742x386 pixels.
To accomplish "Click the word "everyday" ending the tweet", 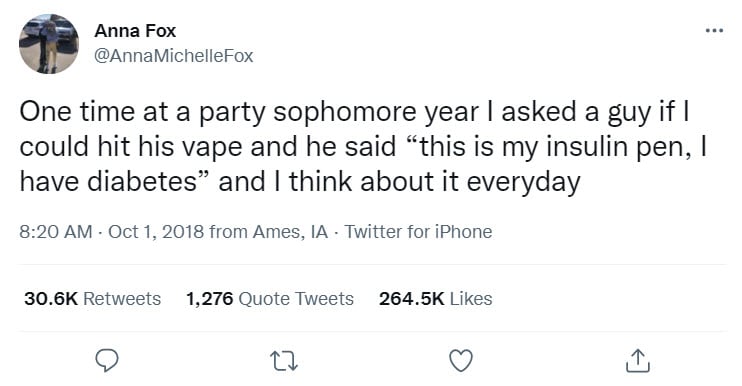I will point(523,183).
